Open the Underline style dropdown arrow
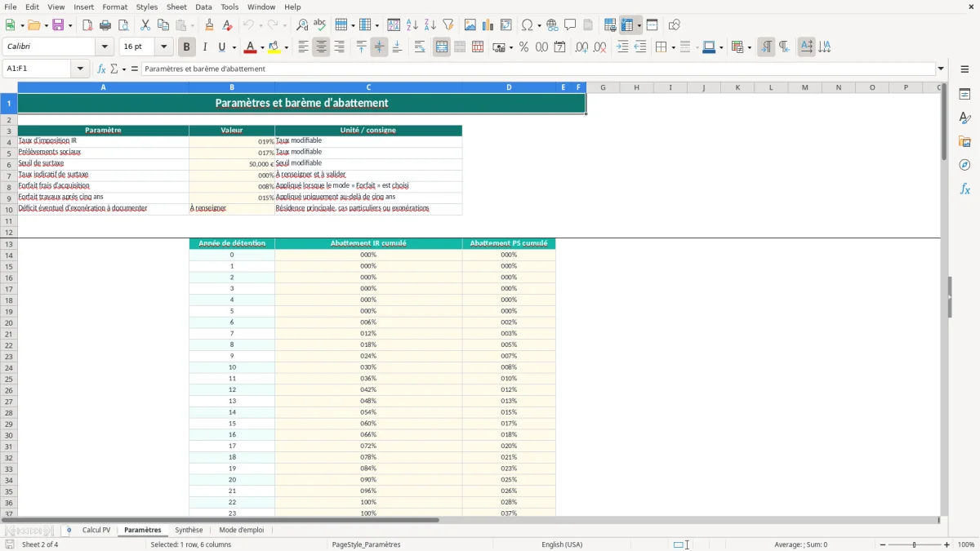Image resolution: width=980 pixels, height=551 pixels. 234,47
